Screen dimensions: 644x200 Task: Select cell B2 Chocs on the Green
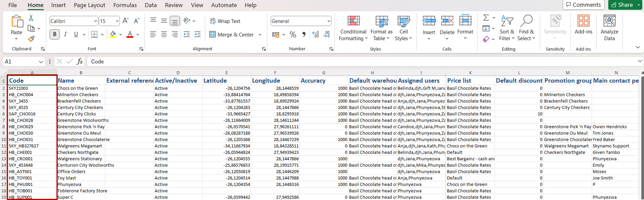tap(80, 88)
